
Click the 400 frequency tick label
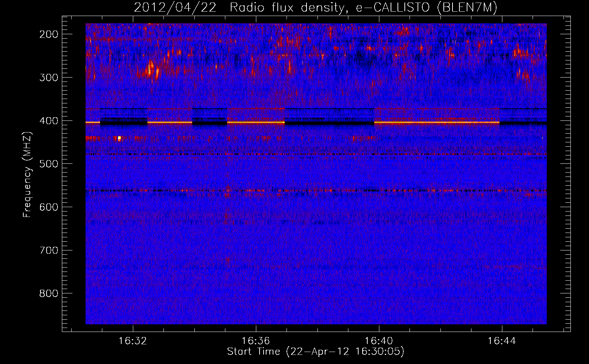pyautogui.click(x=48, y=121)
